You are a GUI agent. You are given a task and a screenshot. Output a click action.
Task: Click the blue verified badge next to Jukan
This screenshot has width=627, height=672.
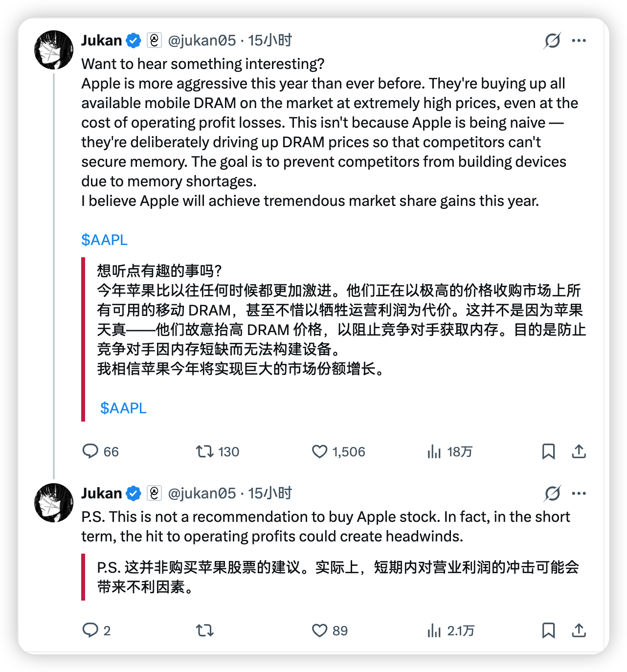132,41
